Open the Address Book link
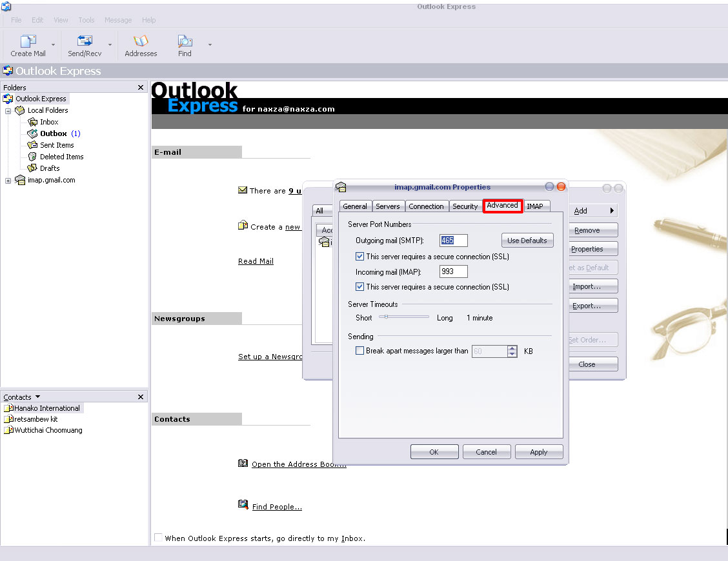Viewport: 728px width, 561px height. [299, 464]
